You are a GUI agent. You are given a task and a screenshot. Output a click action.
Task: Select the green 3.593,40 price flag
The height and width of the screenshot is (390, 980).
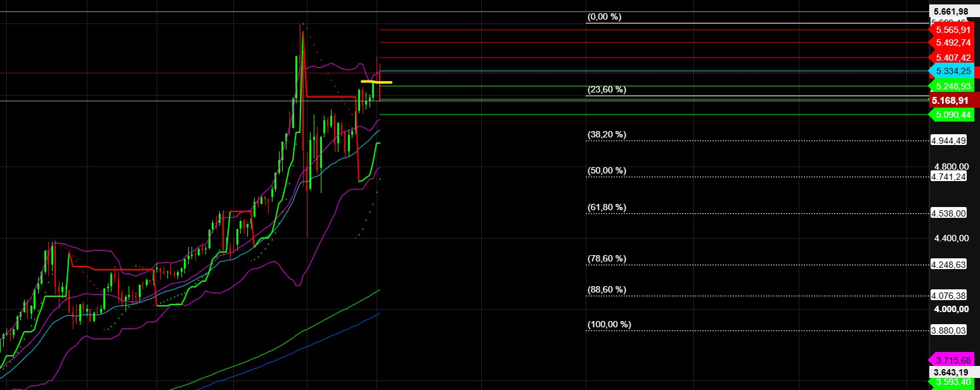click(x=953, y=382)
